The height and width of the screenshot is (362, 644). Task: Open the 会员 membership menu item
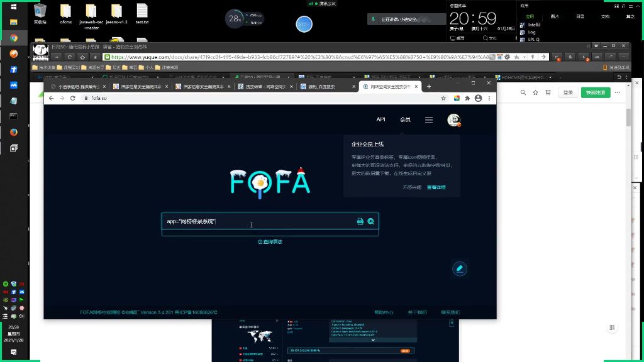405,119
